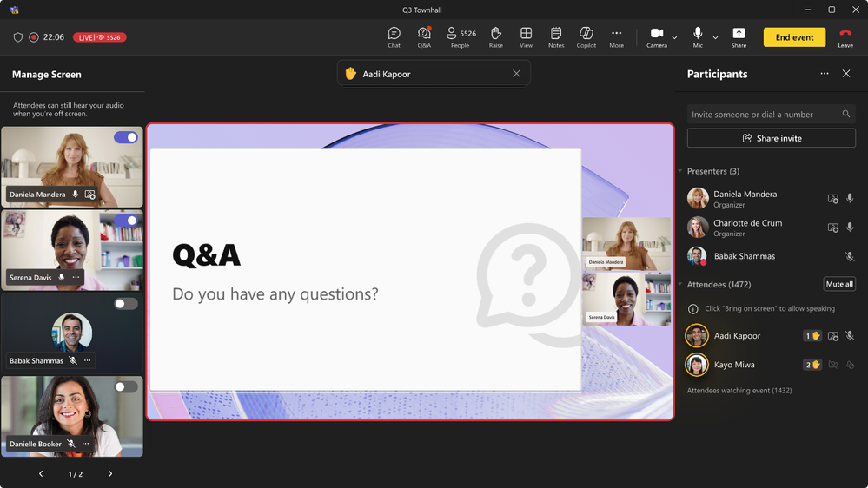Open meeting Notes

click(556, 37)
